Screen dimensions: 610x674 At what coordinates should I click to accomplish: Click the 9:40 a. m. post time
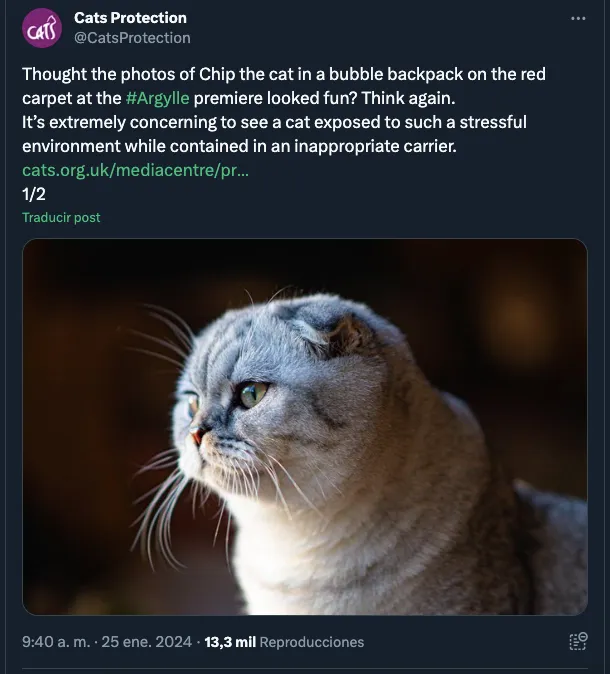(x=56, y=642)
